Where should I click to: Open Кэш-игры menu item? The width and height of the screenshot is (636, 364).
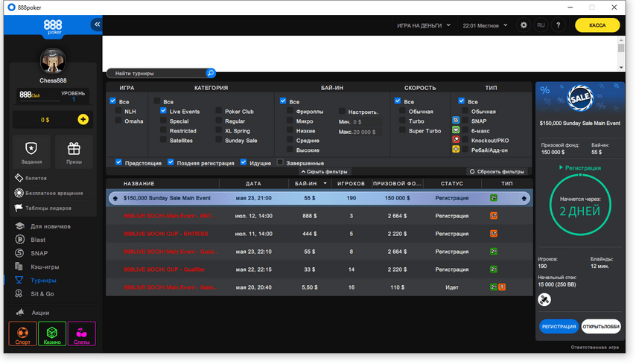[45, 266]
